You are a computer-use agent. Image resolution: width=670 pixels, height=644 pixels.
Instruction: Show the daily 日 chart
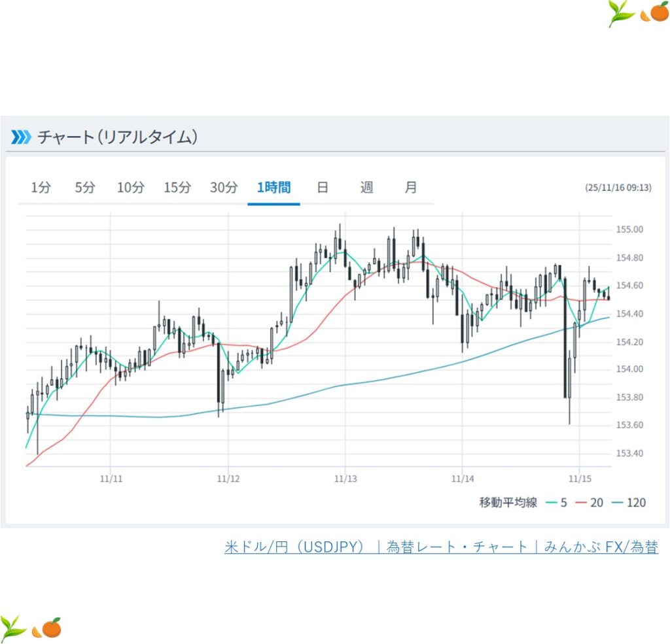pos(323,188)
